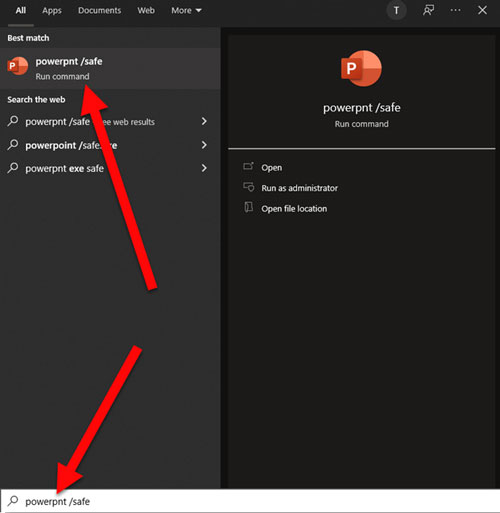The height and width of the screenshot is (513, 500).
Task: Click the Run as administrator shield icon
Action: (249, 187)
